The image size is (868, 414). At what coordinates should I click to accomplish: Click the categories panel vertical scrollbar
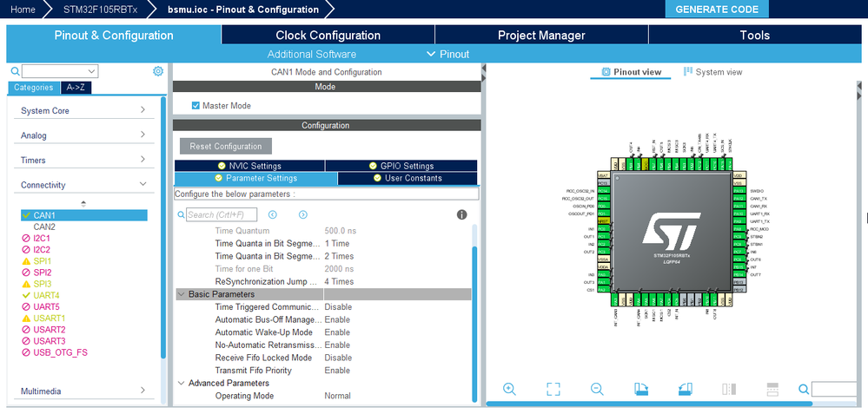(x=162, y=228)
